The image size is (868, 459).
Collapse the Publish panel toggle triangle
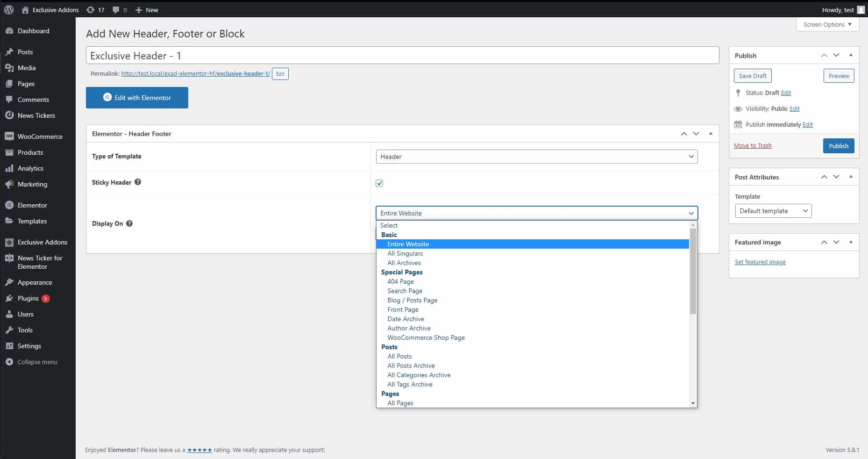pos(851,55)
